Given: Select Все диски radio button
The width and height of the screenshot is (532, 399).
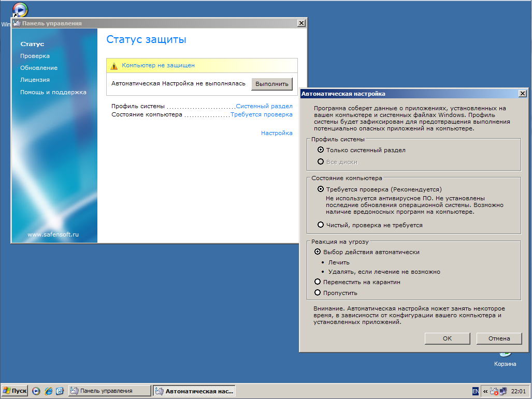Looking at the screenshot, I should [x=321, y=161].
